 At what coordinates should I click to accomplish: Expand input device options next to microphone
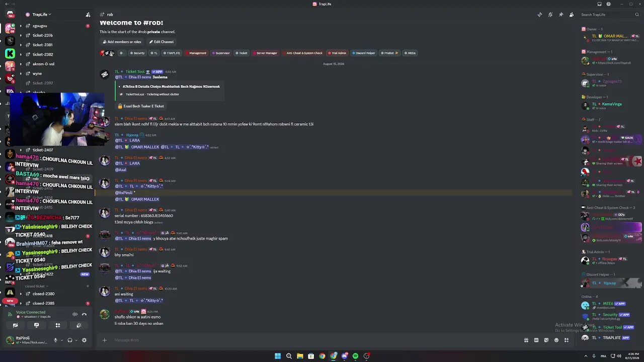(x=62, y=340)
